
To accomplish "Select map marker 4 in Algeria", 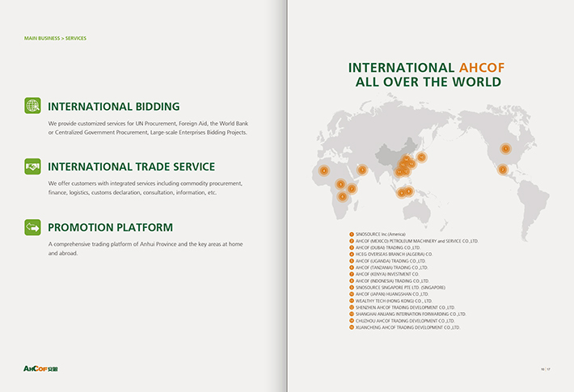I will (324, 171).
